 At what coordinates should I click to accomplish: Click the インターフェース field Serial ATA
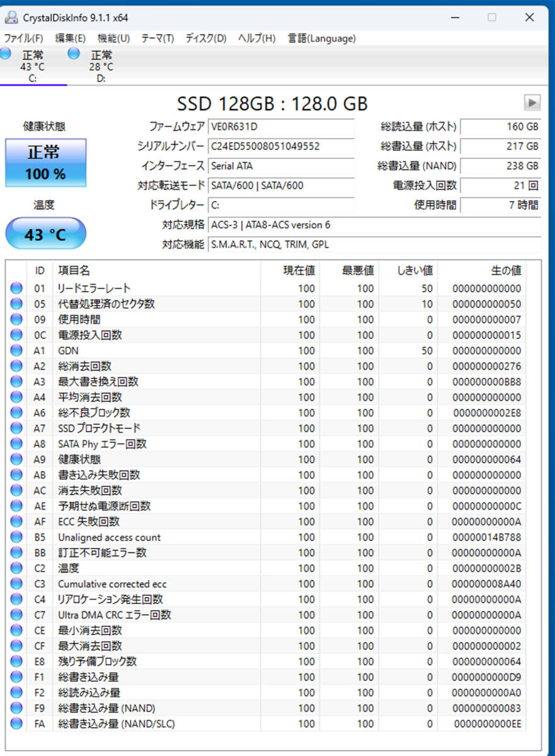click(x=281, y=166)
